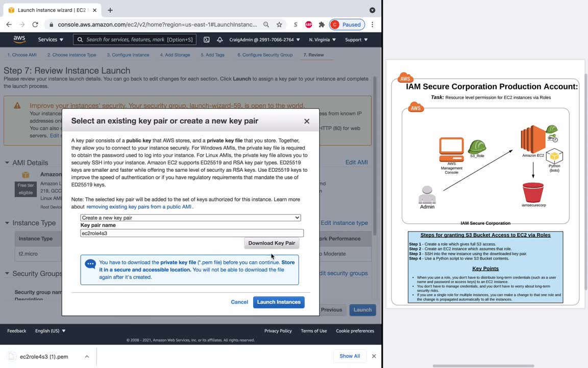Go to step 6. Configure Security Group

click(265, 55)
